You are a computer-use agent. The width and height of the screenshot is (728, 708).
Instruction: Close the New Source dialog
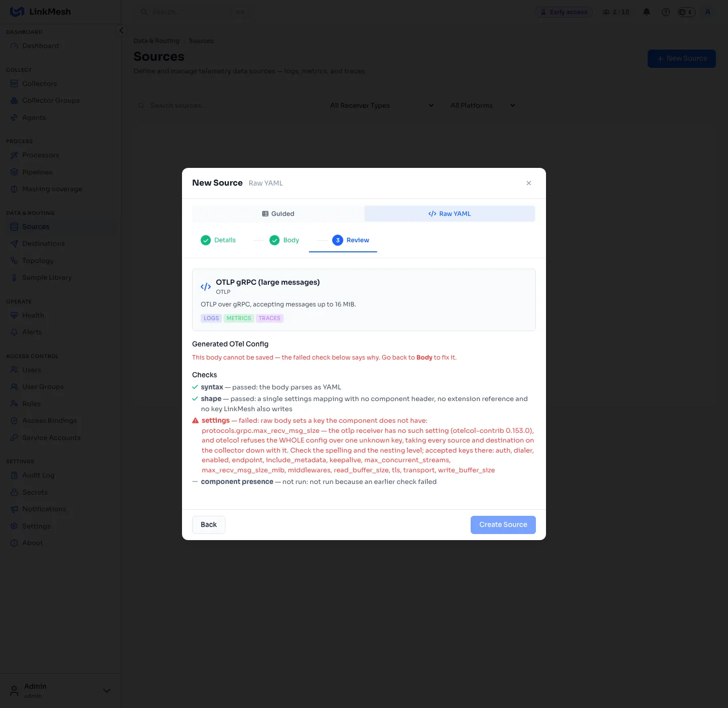[x=529, y=183]
